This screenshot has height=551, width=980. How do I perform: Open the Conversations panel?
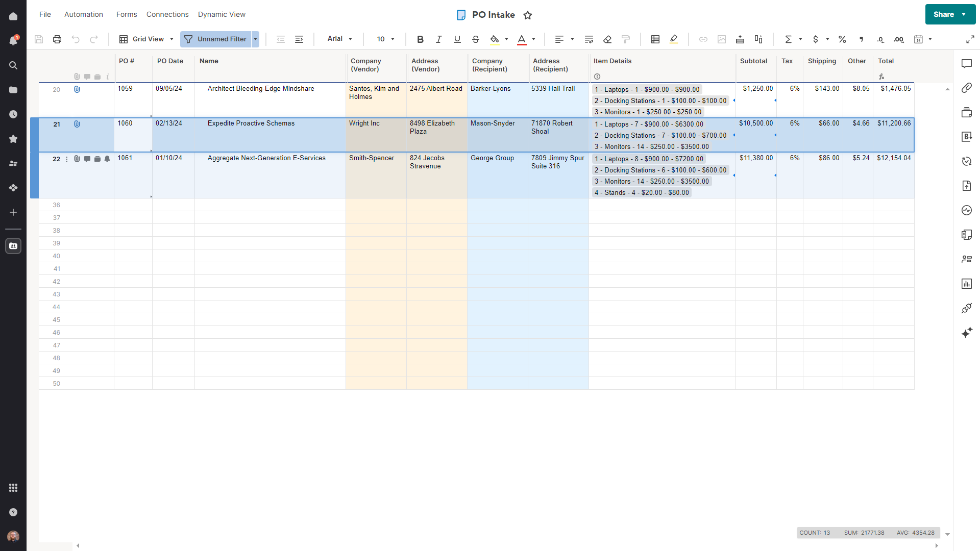[967, 63]
